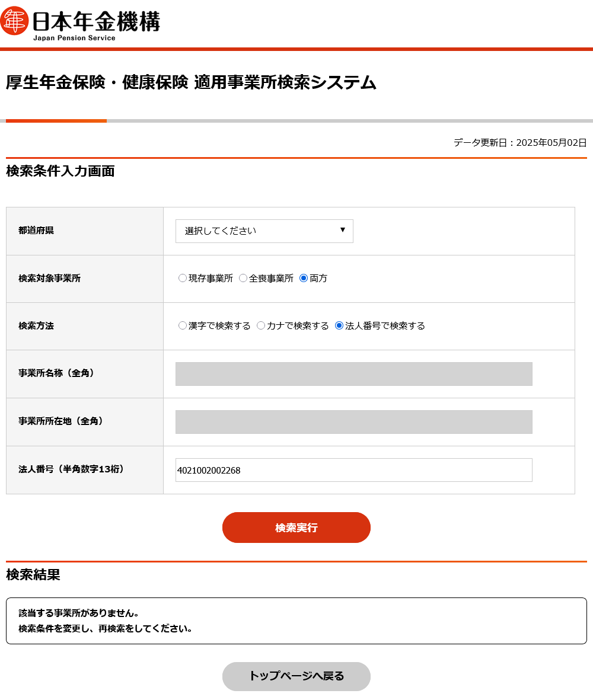Viewport: 593px width, 700px height.
Task: Choose the 両方 radio button
Action: pyautogui.click(x=304, y=278)
